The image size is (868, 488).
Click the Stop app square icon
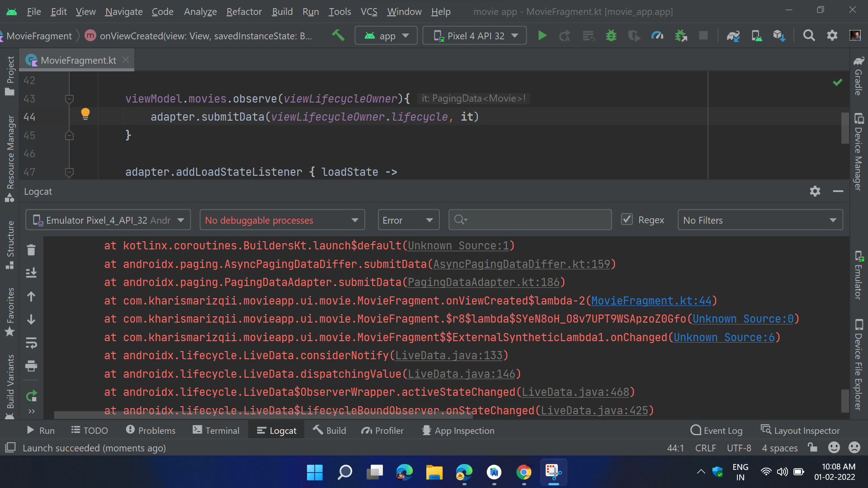pos(703,35)
